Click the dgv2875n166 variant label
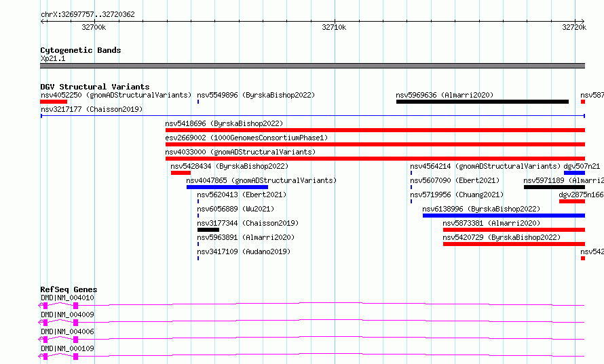 coord(581,195)
